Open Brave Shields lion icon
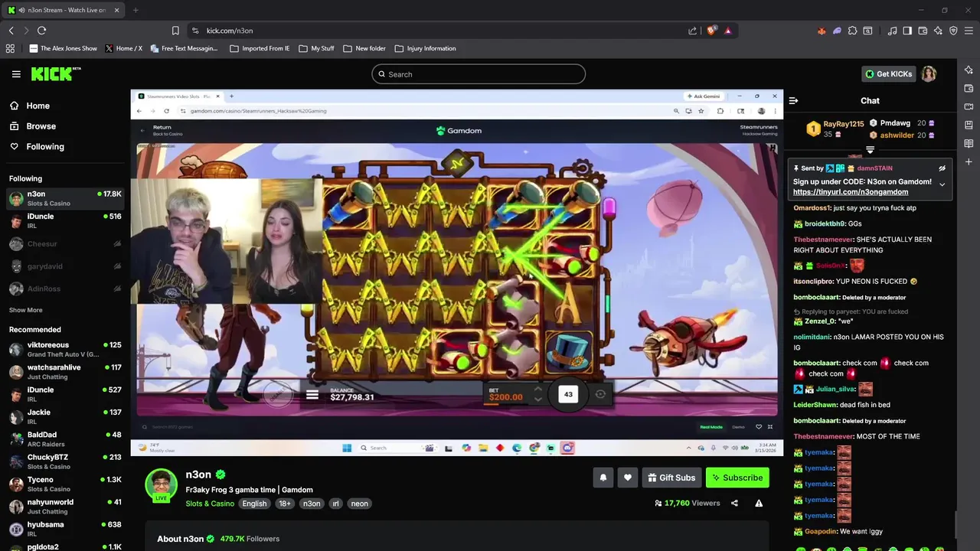 711,31
